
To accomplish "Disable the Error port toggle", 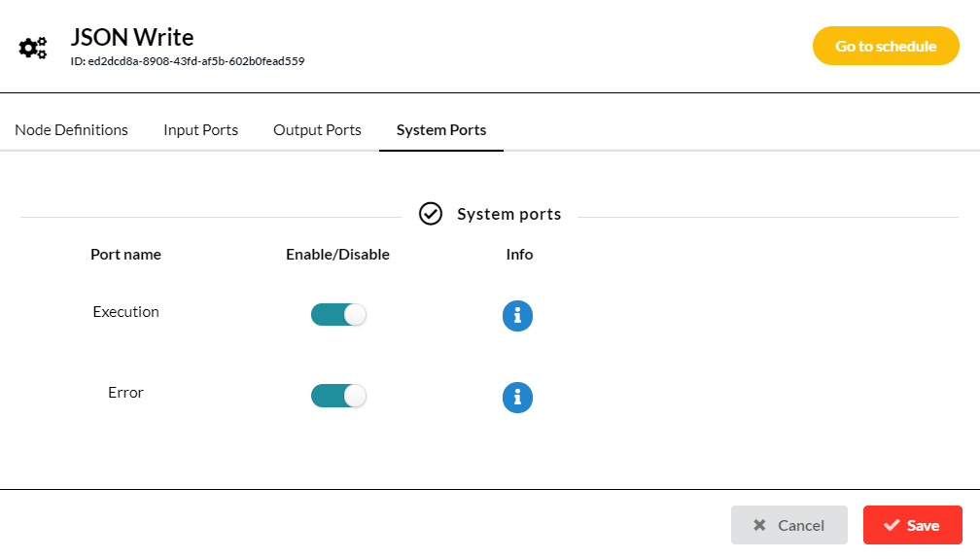I will pyautogui.click(x=338, y=396).
